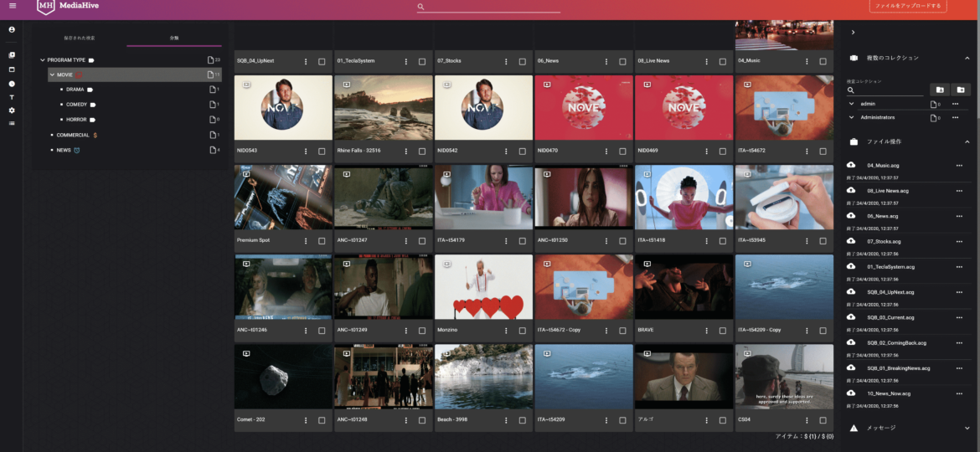Collapse the MOVIE tree node

(x=52, y=75)
